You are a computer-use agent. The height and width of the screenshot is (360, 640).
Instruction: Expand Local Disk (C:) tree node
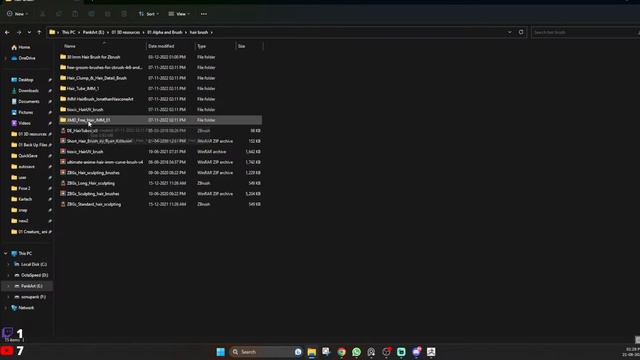[8, 264]
